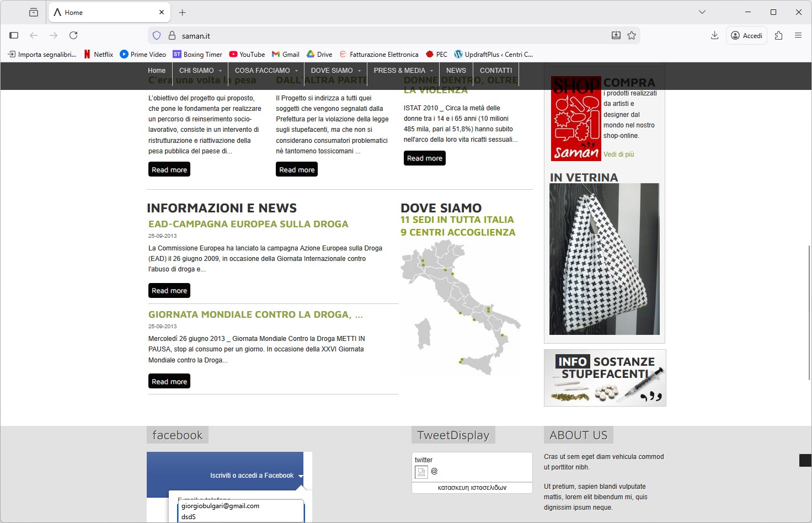Open the Drive bookmark icon

pos(309,54)
